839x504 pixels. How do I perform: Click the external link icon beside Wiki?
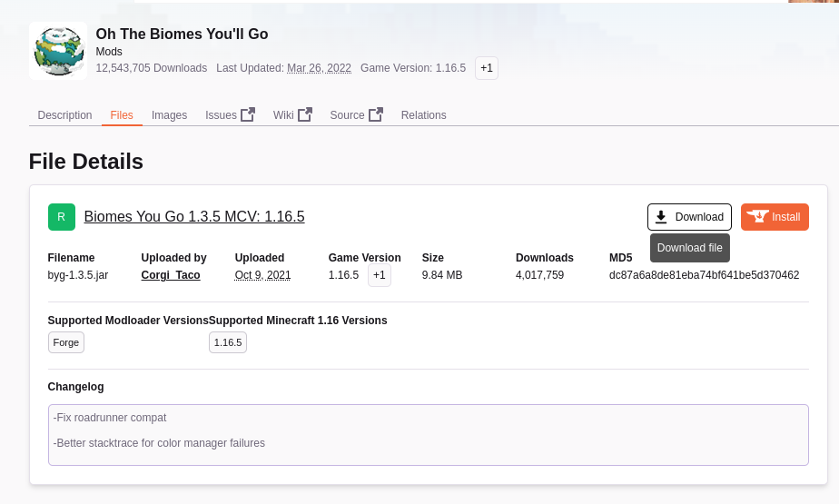[305, 114]
